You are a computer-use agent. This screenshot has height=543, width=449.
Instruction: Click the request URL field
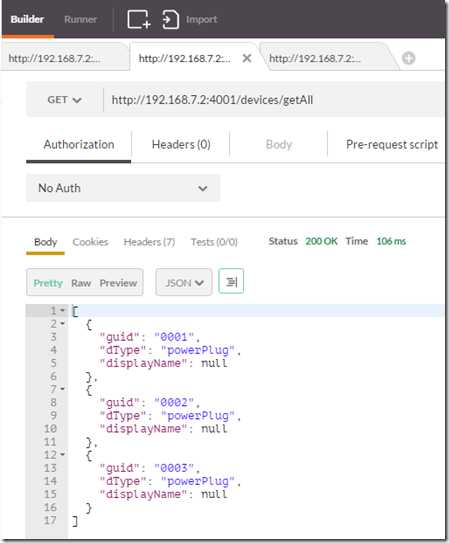tap(273, 100)
